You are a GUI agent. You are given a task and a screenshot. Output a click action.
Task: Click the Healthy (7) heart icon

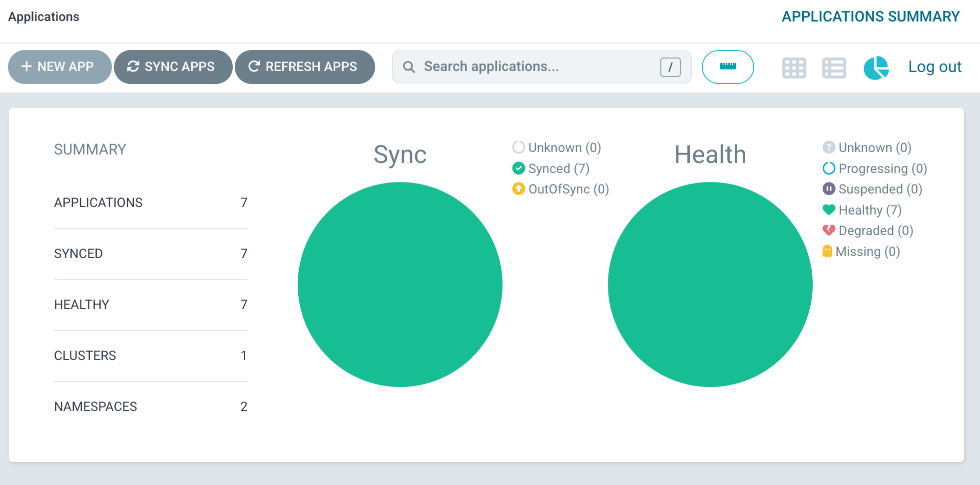[x=829, y=209]
